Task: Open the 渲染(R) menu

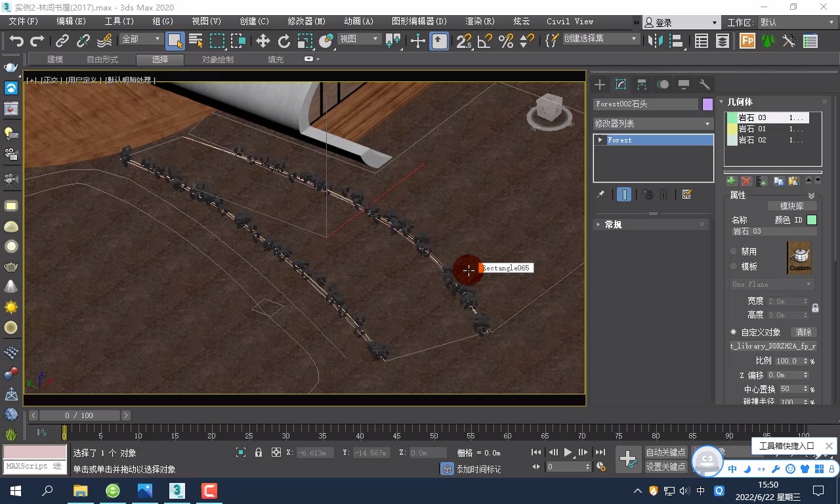Action: (480, 21)
